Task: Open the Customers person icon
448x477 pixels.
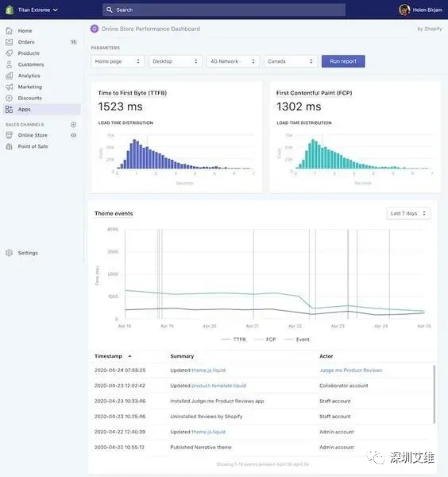Action: [x=9, y=64]
